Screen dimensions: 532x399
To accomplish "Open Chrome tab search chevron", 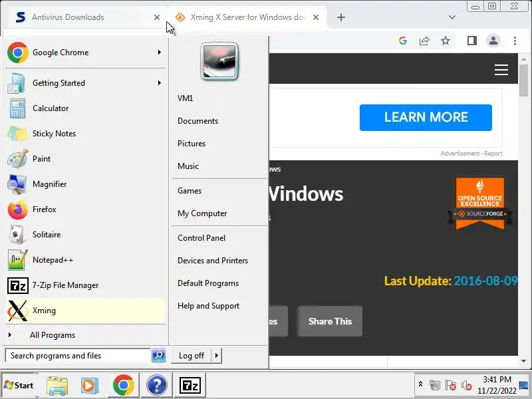I will click(452, 17).
